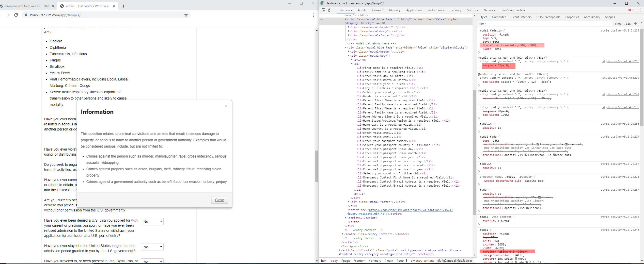644x264 pixels.
Task: Open the style.css?ver=1.4:5216 source link
Action: click(620, 61)
